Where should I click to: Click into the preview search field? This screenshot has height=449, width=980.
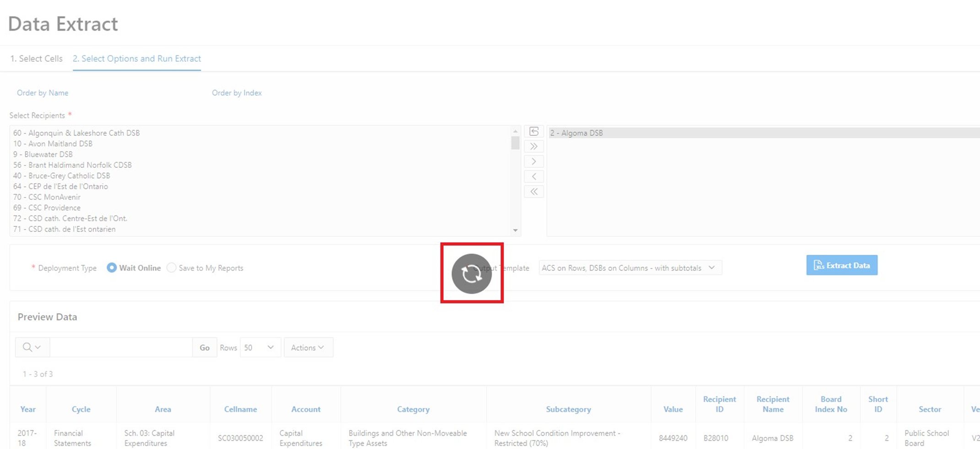[121, 347]
